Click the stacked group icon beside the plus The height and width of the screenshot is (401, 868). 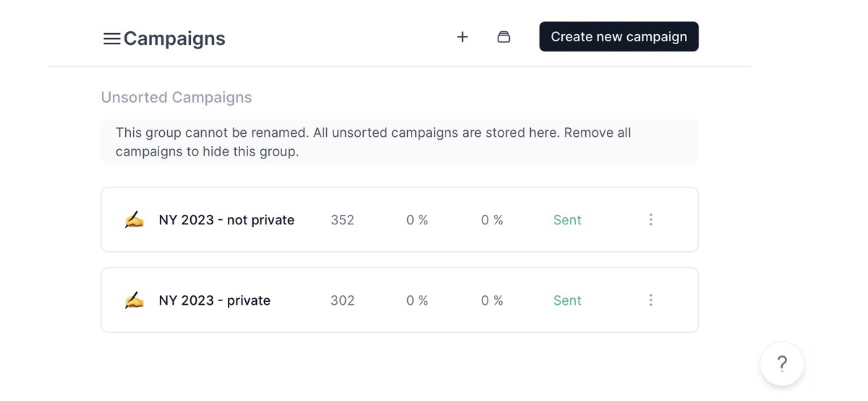coord(504,37)
